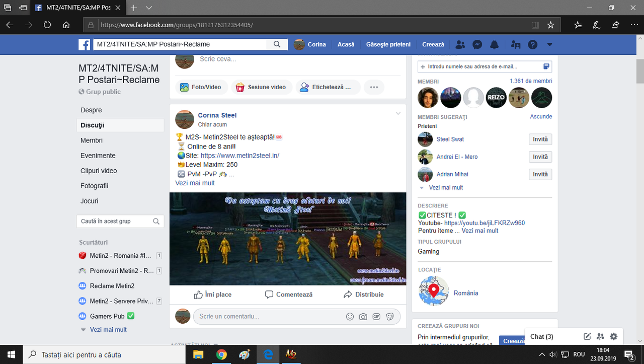Like the post with Îmi place
Image resolution: width=644 pixels, height=364 pixels.
tap(213, 295)
